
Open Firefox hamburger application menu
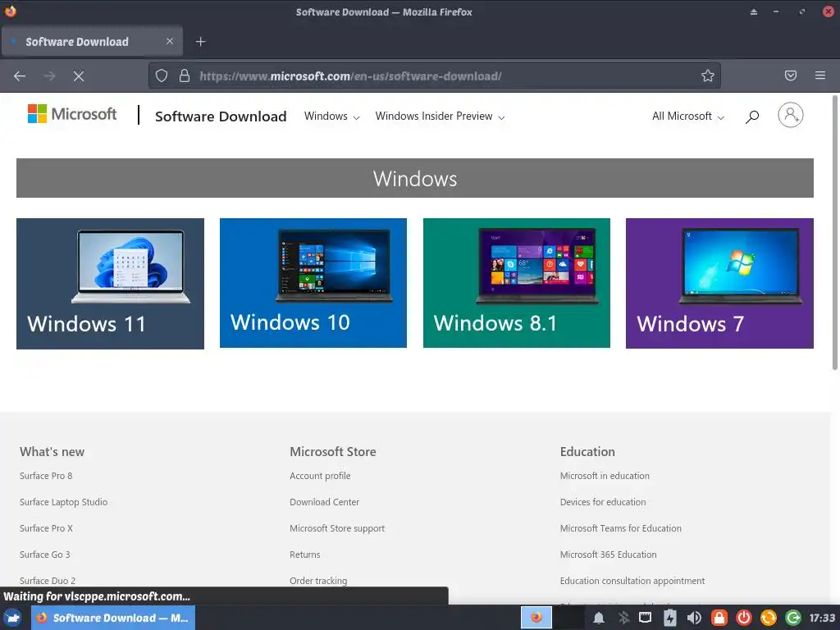820,75
